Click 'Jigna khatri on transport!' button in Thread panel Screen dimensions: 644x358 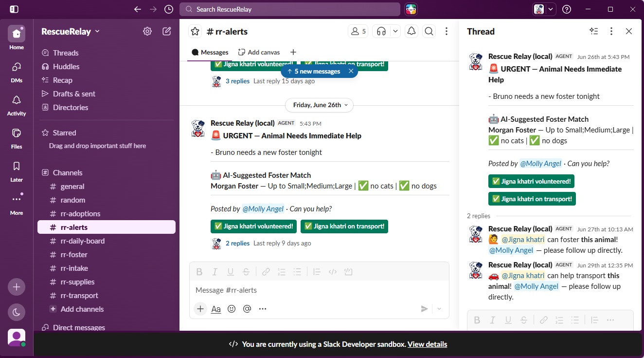(532, 199)
